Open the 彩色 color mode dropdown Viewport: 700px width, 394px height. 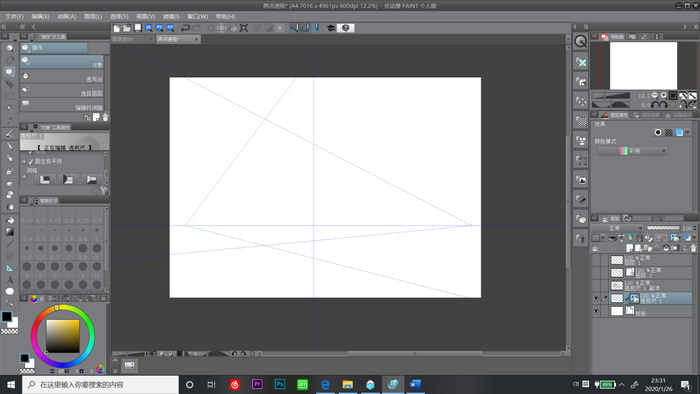click(x=632, y=151)
